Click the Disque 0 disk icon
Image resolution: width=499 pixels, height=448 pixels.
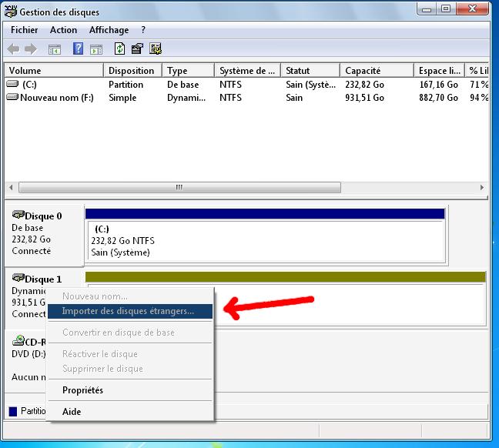point(18,215)
